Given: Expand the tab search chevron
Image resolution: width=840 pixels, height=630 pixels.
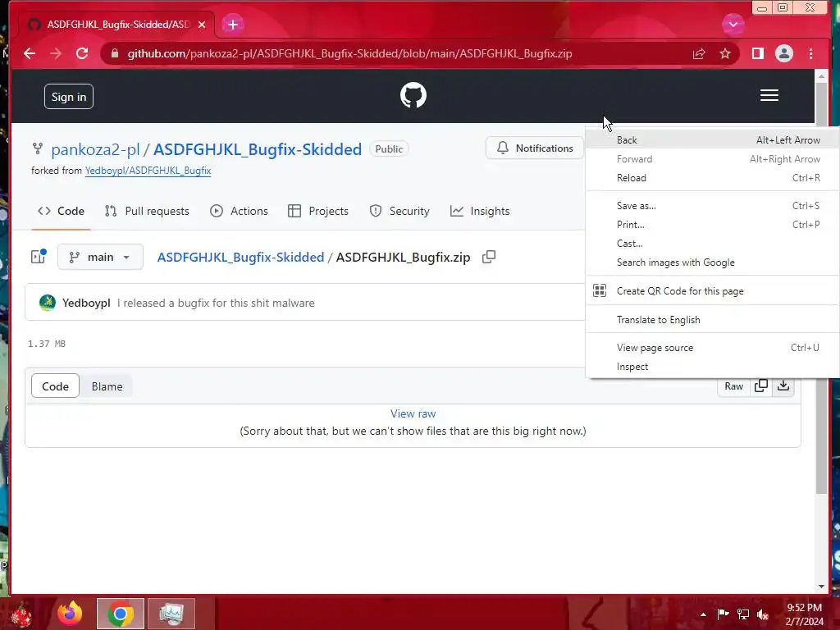Looking at the screenshot, I should coord(733,25).
